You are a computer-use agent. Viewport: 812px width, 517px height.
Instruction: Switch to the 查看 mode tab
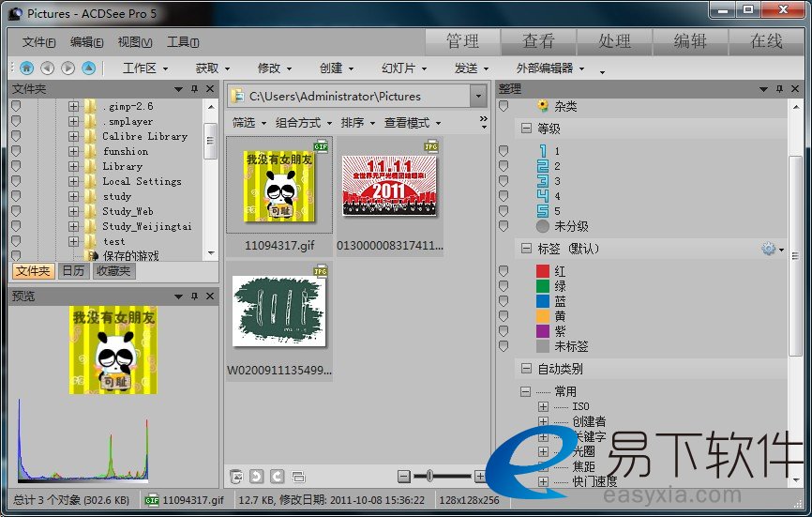(537, 41)
